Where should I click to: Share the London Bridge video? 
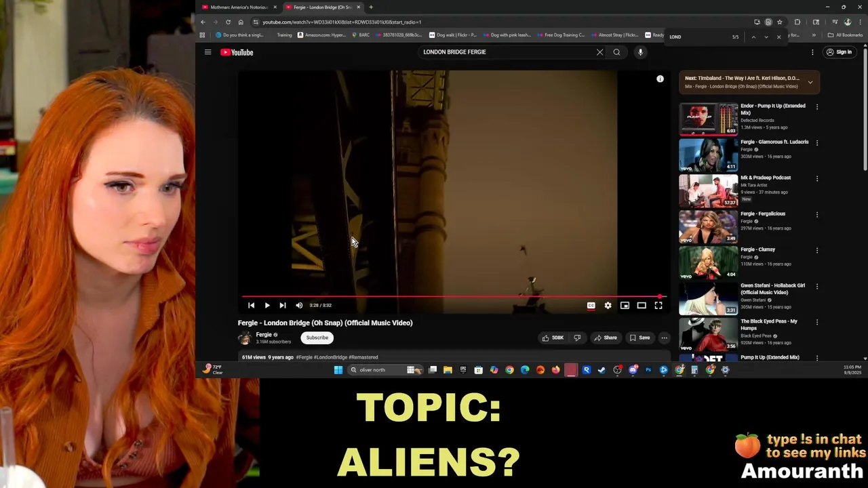click(605, 338)
